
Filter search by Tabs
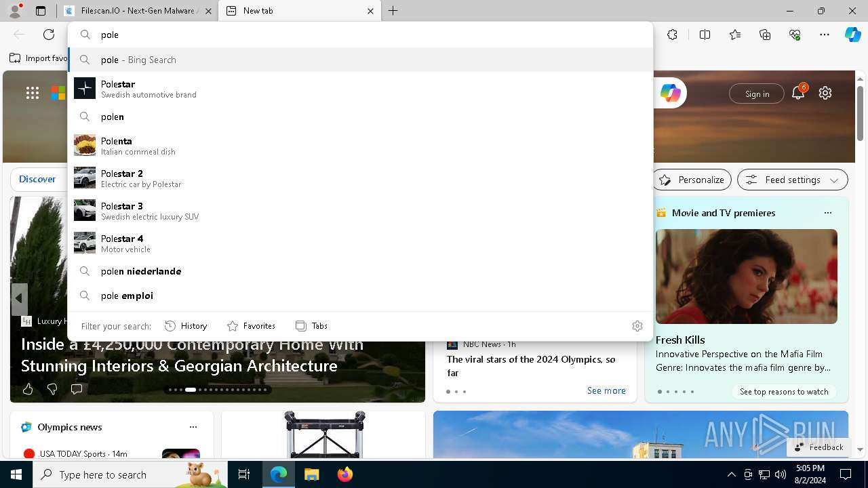(311, 326)
